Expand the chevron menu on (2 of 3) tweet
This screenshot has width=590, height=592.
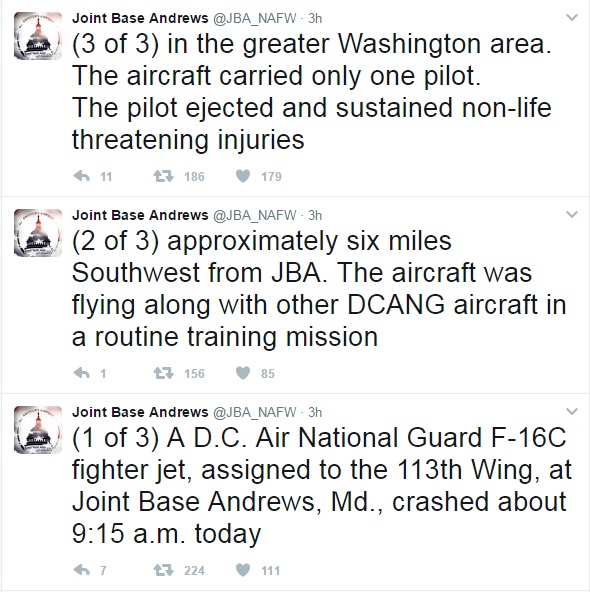572,214
